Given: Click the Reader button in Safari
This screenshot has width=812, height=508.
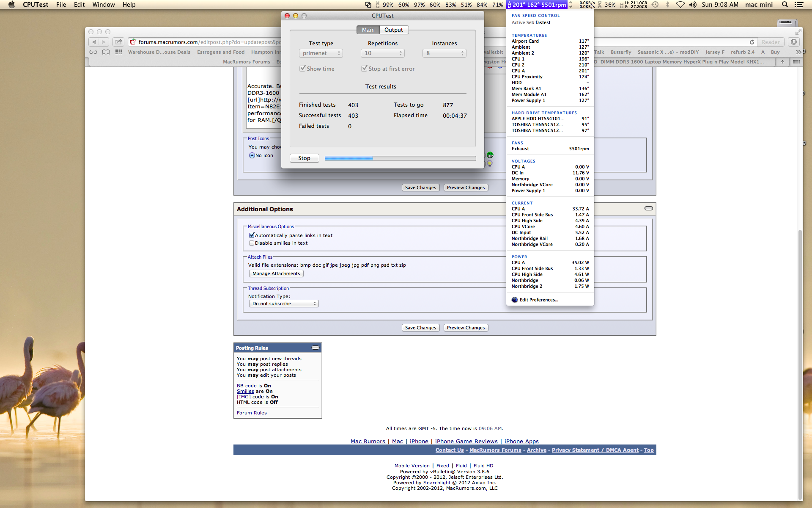Looking at the screenshot, I should click(771, 42).
